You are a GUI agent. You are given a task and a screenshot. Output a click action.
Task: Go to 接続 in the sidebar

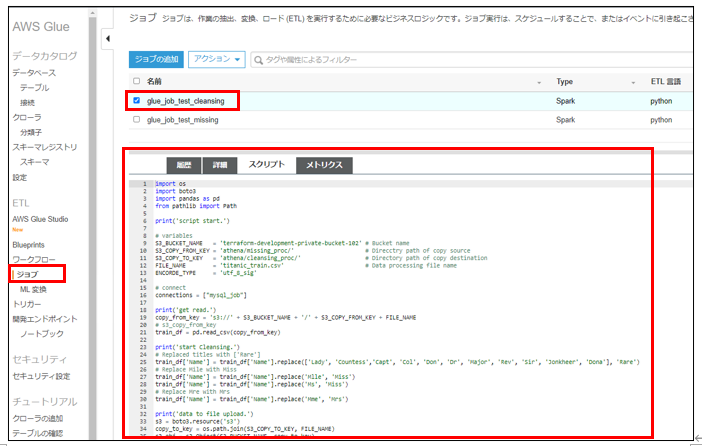point(27,103)
